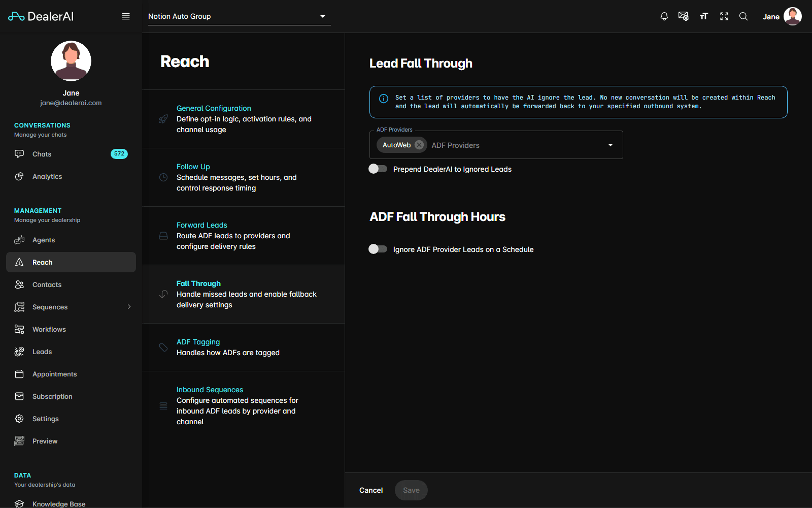The width and height of the screenshot is (812, 508).
Task: Click the Contacts people icon
Action: [19, 284]
